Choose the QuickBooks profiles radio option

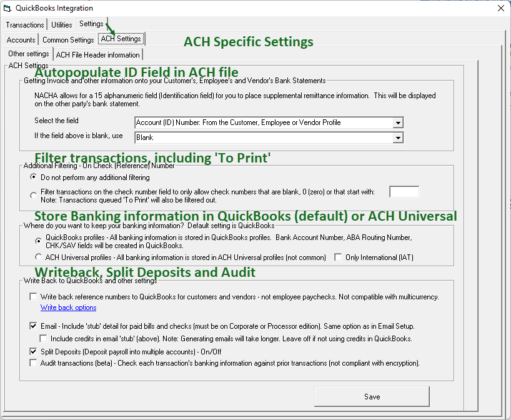pyautogui.click(x=39, y=240)
